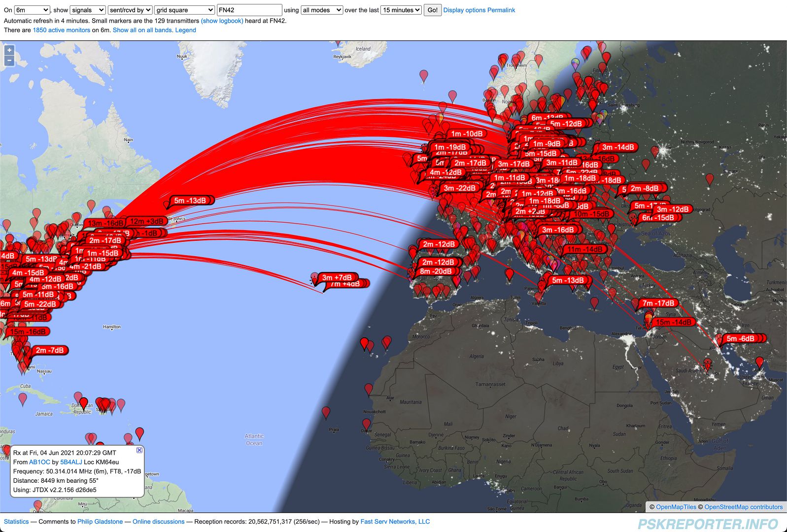The height and width of the screenshot is (532, 787).
Task: Open OpenMapTiles attribution link
Action: pyautogui.click(x=676, y=507)
